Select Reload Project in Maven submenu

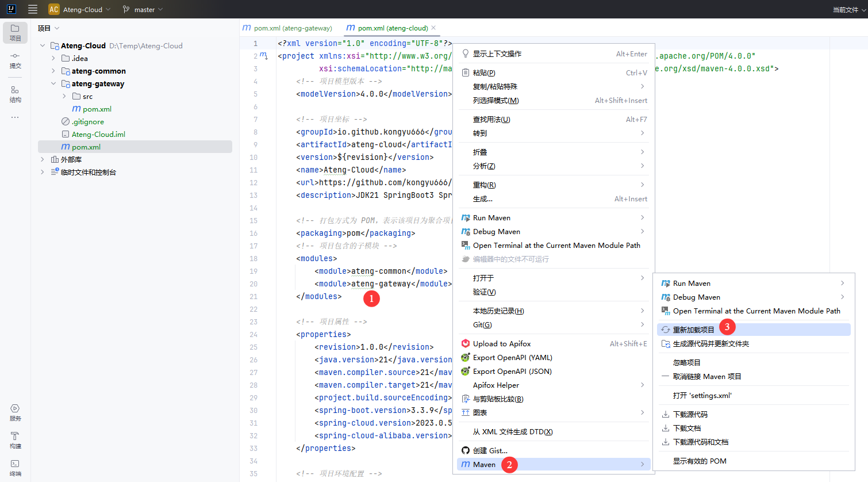693,330
